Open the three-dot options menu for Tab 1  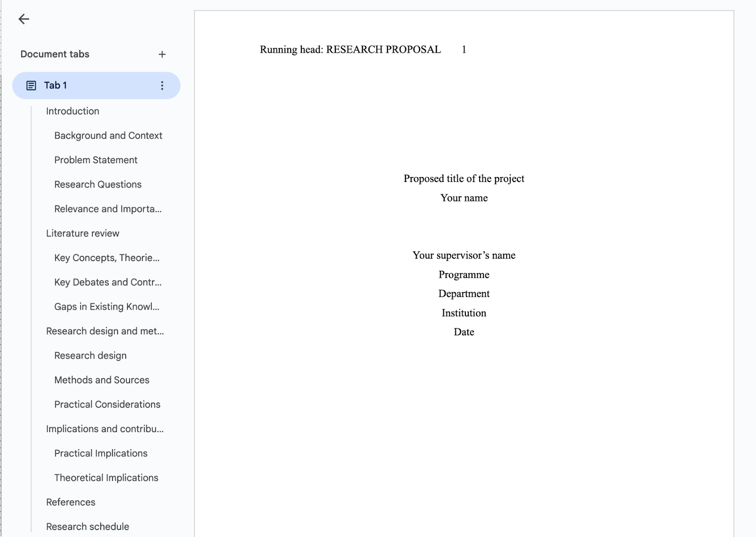[x=162, y=86]
